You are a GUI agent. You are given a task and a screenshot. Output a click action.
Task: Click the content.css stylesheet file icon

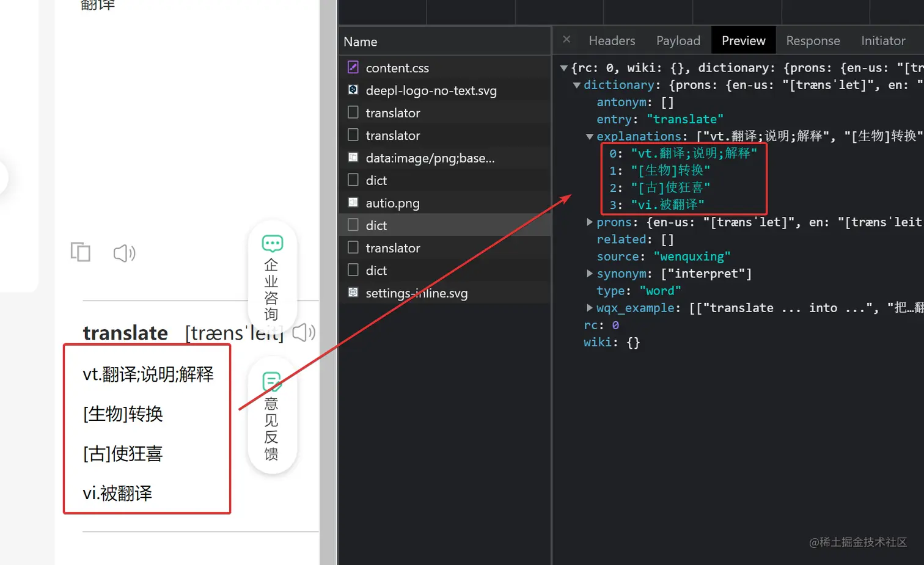pyautogui.click(x=353, y=67)
